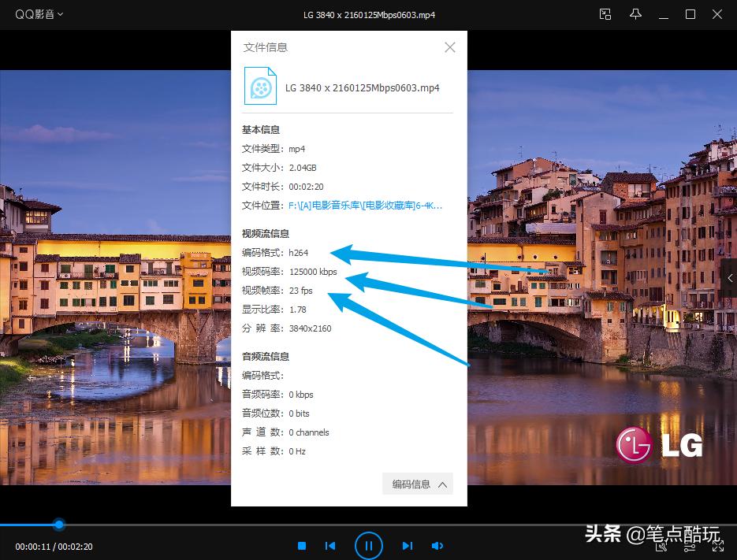Click the 基本信息 section heading
Image resolution: width=737 pixels, height=560 pixels.
coord(261,130)
